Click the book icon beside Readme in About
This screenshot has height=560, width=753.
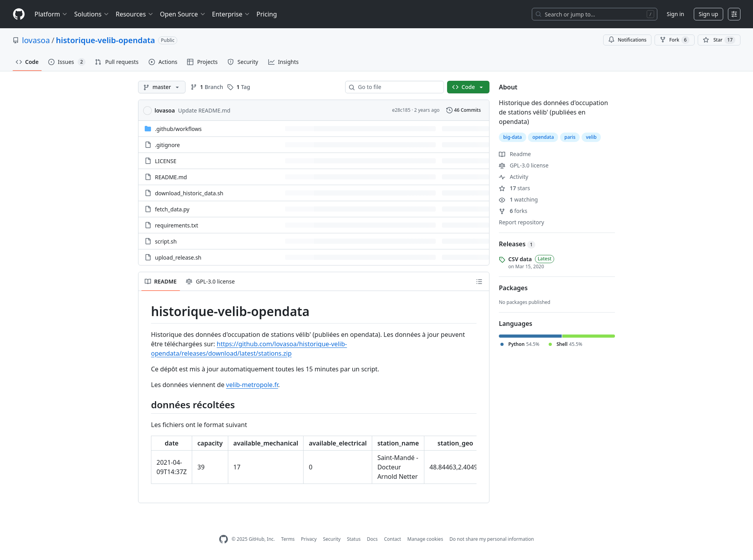tap(502, 155)
